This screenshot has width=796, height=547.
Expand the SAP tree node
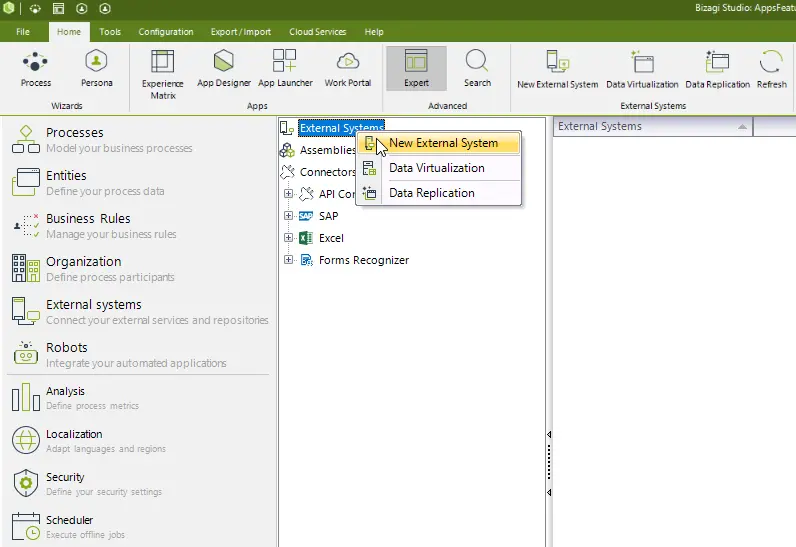[288, 216]
